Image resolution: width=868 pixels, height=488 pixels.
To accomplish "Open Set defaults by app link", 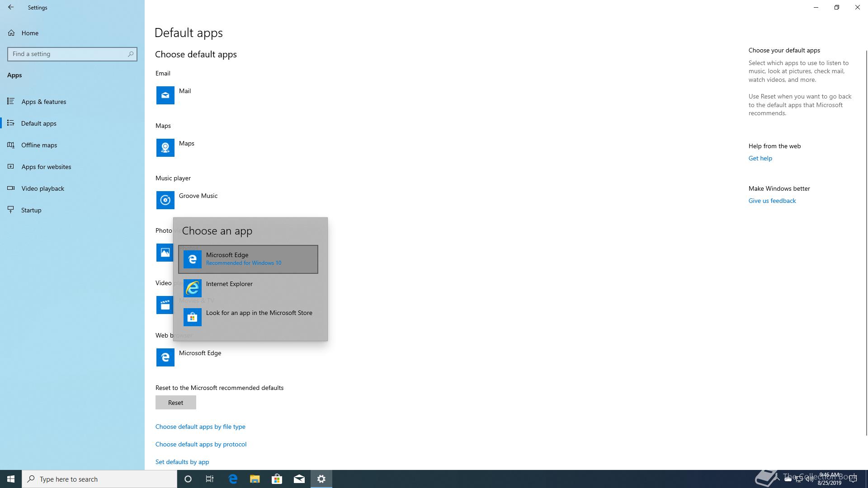I will [x=182, y=462].
